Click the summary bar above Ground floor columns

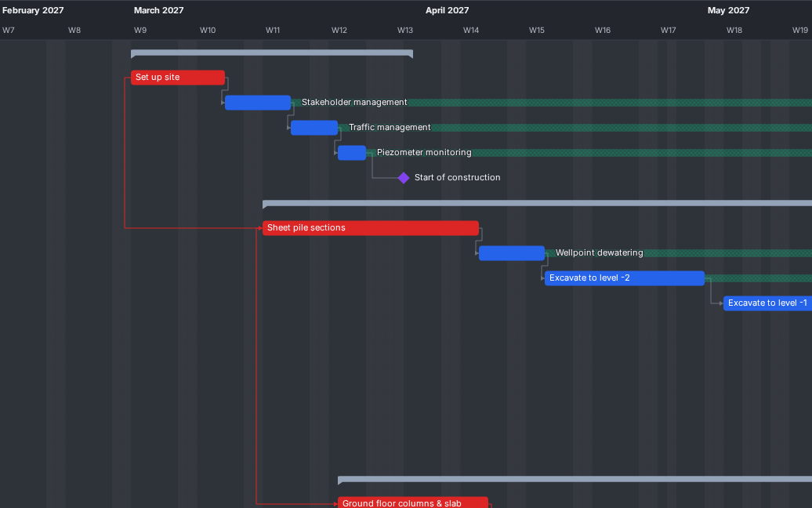[575, 480]
